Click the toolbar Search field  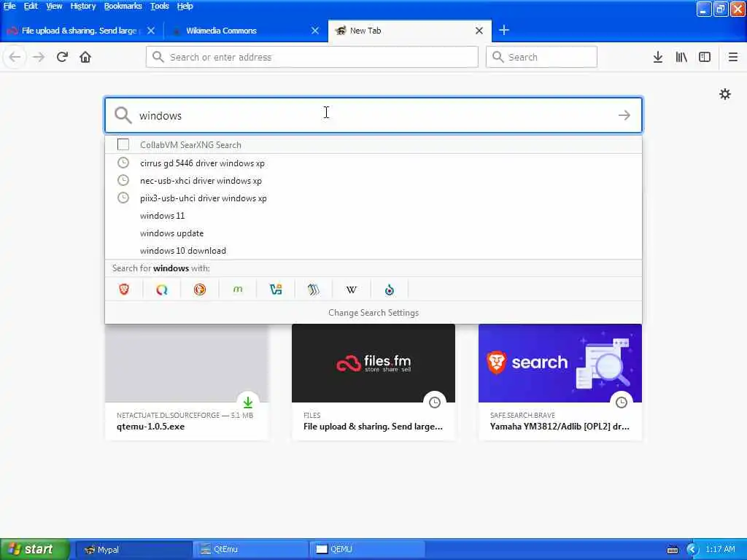point(541,57)
